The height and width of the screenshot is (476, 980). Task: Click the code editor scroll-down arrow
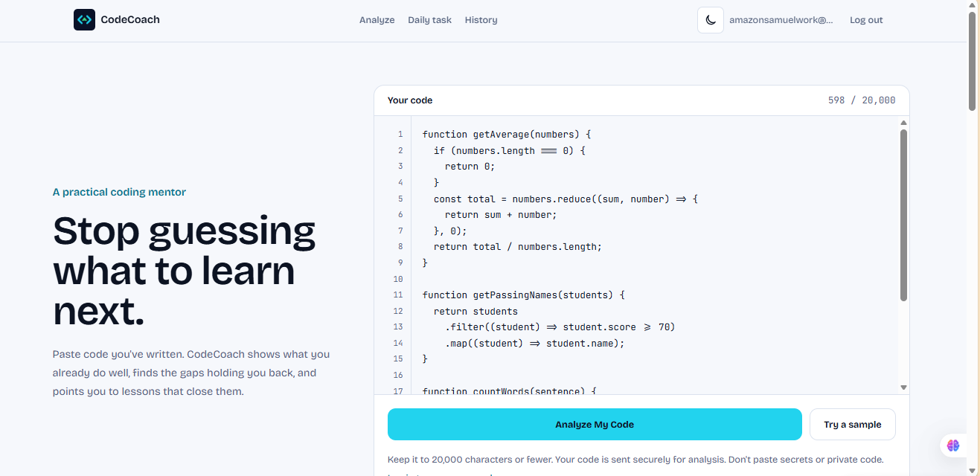(903, 387)
